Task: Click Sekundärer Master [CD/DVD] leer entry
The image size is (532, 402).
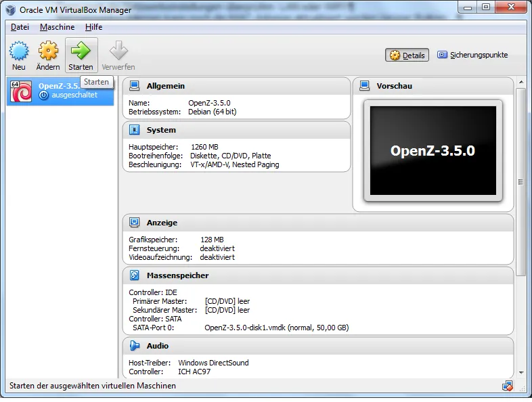Action: pyautogui.click(x=192, y=310)
